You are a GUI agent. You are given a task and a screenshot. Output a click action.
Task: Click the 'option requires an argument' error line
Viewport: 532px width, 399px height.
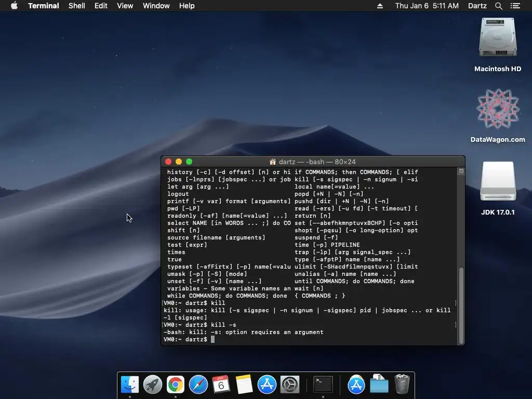tap(243, 332)
